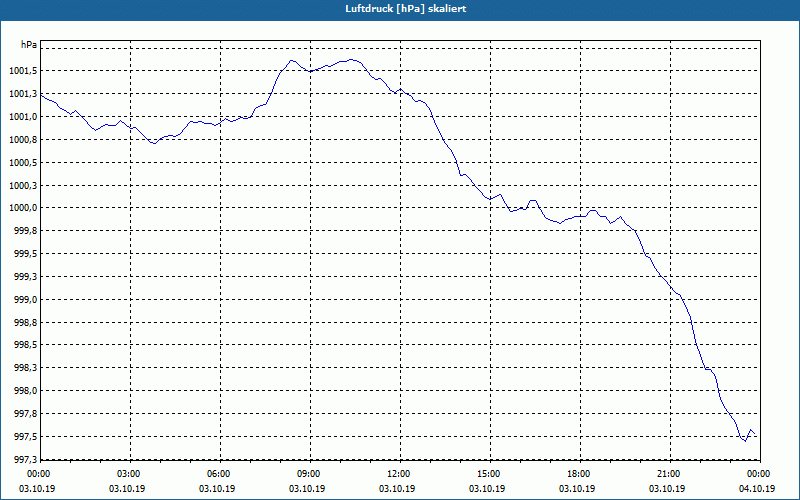Select the 1001,3 pressure axis label

click(23, 94)
